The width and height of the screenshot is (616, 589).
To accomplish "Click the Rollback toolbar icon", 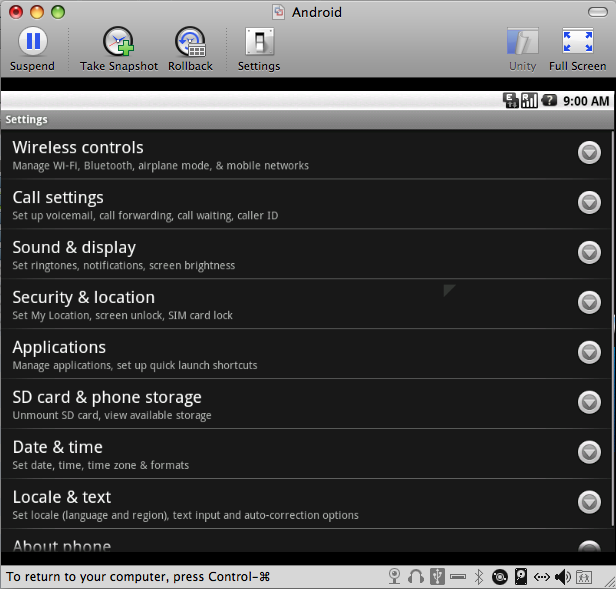I will [190, 42].
